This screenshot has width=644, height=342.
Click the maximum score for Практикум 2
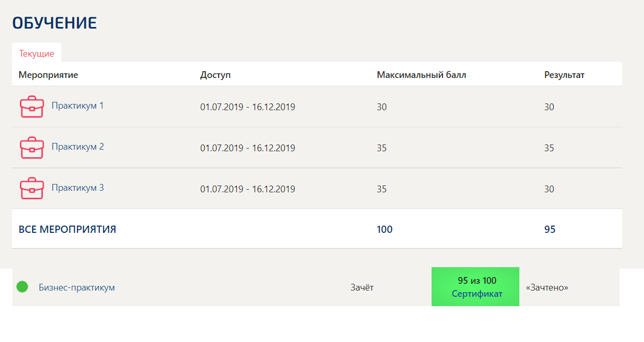(382, 148)
